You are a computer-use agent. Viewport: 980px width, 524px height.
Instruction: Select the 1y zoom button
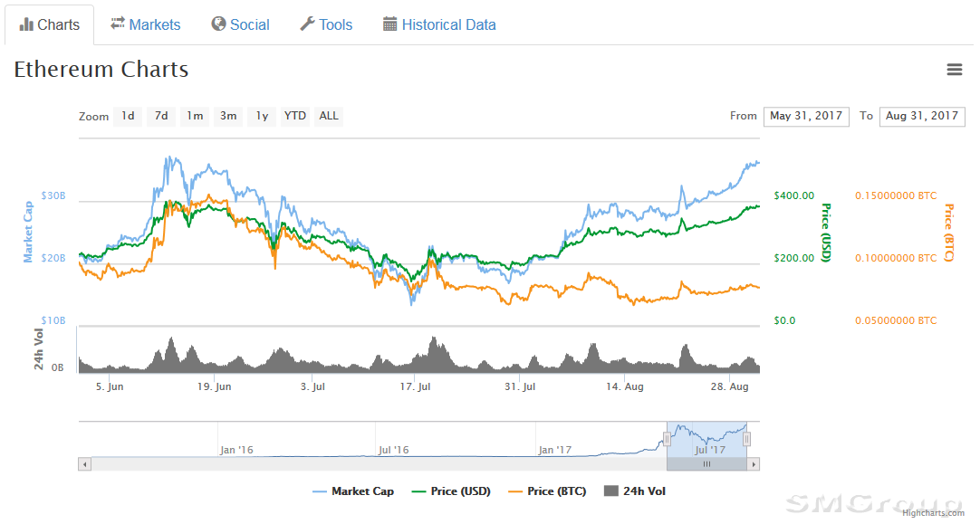(x=262, y=116)
